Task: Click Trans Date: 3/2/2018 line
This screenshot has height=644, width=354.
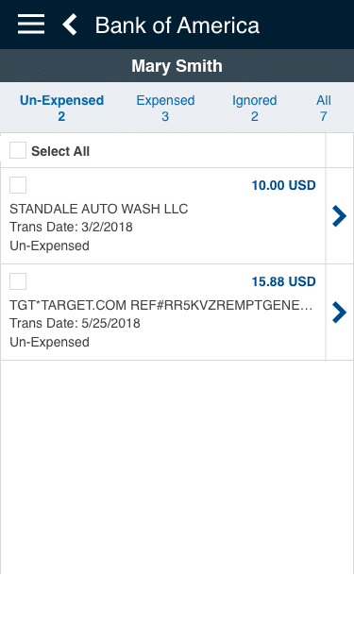Action: (x=71, y=227)
